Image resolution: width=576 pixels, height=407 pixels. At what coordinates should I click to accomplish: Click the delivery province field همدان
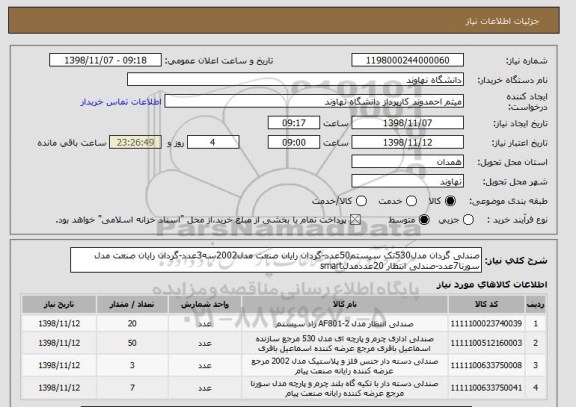[407, 162]
